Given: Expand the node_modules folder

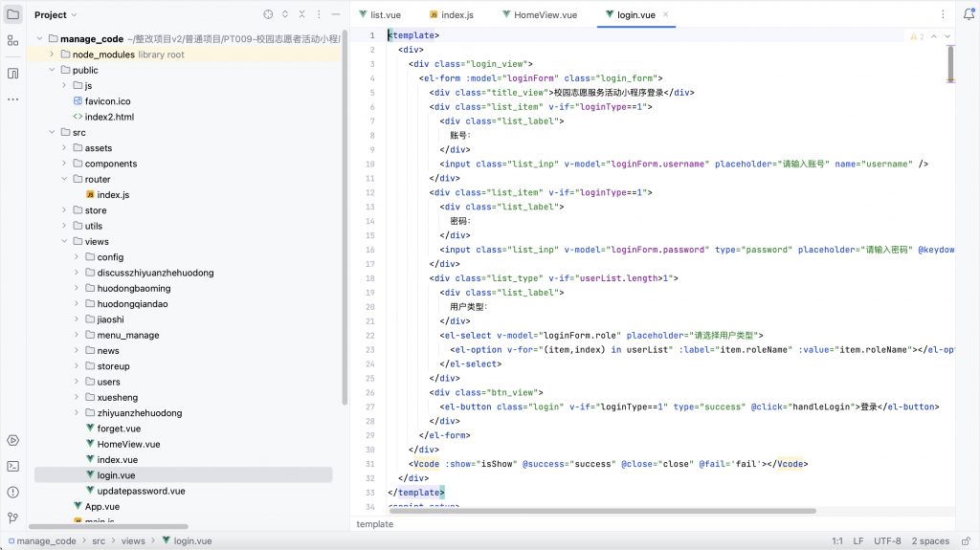Looking at the screenshot, I should click(x=53, y=55).
